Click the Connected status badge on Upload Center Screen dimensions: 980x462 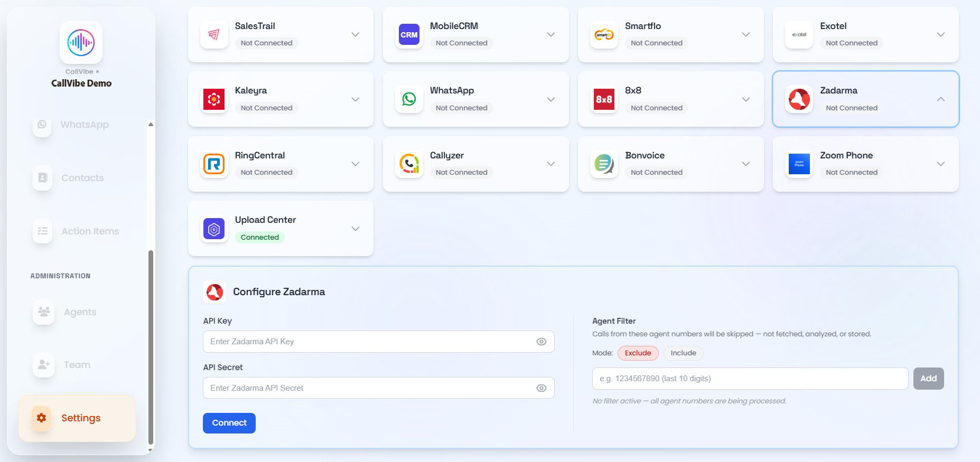coord(259,238)
